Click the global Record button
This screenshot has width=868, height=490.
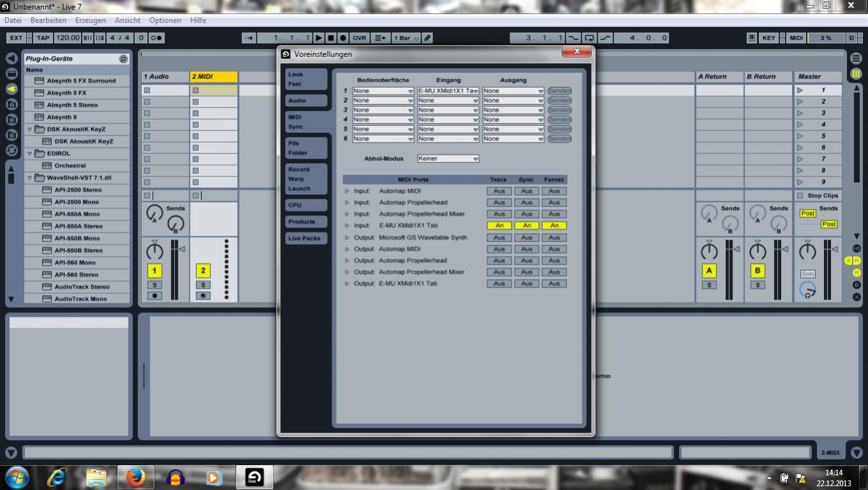click(x=343, y=38)
